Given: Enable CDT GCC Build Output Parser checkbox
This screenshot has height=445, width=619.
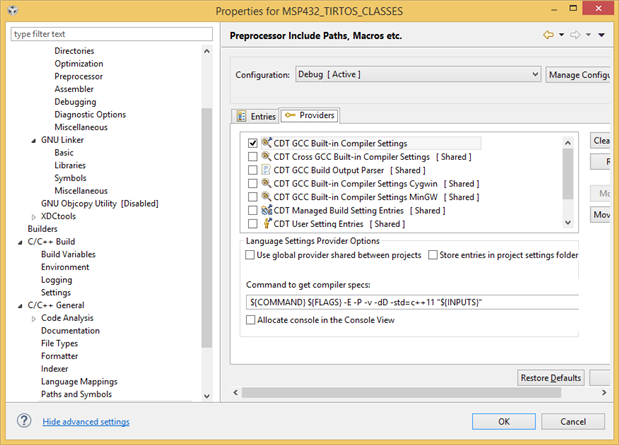Looking at the screenshot, I should 253,170.
